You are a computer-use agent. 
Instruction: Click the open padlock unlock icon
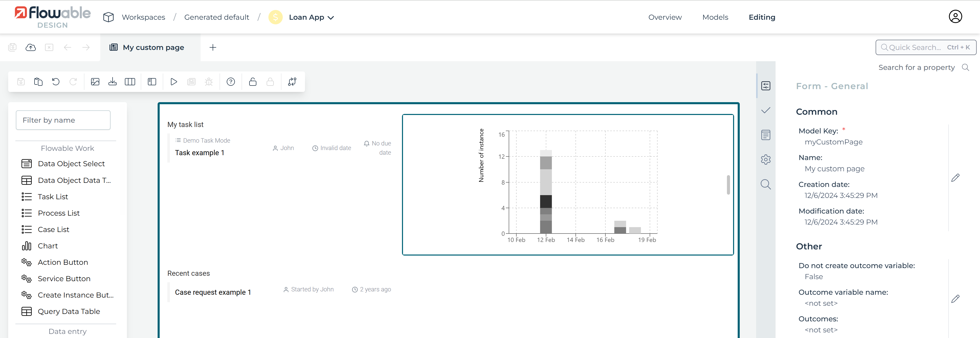click(x=253, y=81)
